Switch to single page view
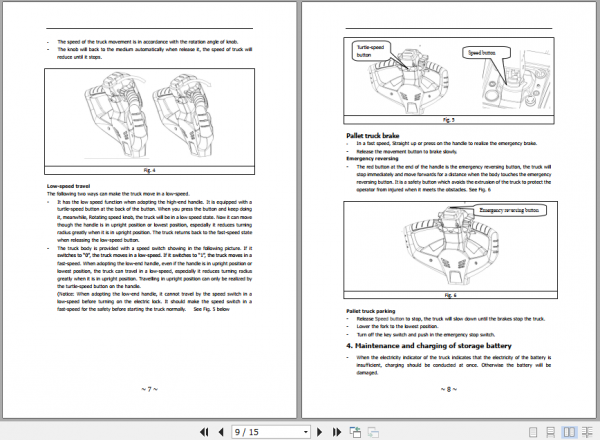600x440 pixels. tap(533, 432)
